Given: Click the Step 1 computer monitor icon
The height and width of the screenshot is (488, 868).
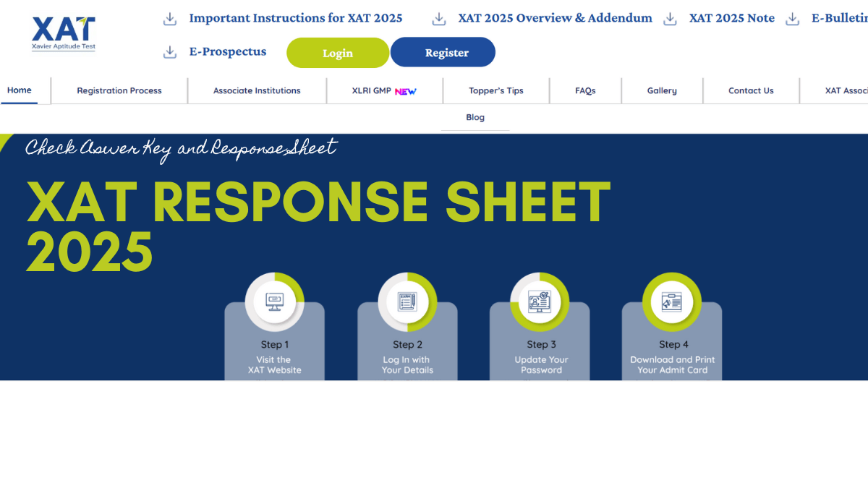Looking at the screenshot, I should coord(274,300).
